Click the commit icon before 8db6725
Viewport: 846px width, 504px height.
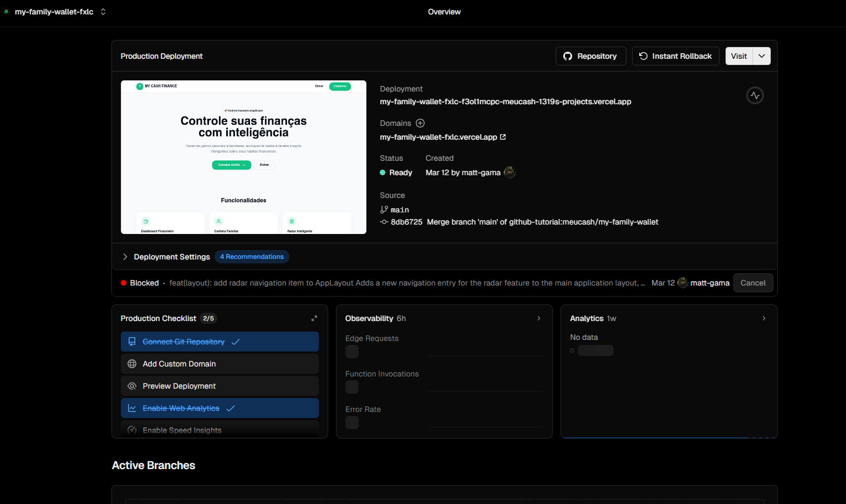[384, 222]
